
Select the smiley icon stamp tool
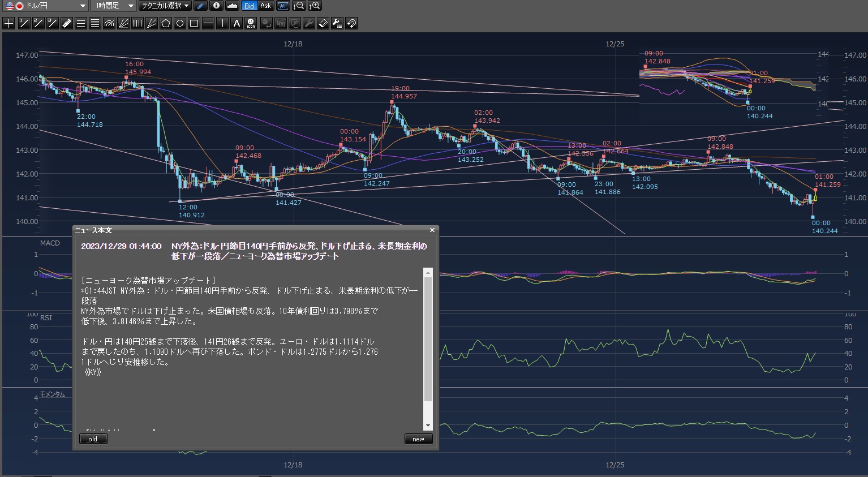point(251,23)
